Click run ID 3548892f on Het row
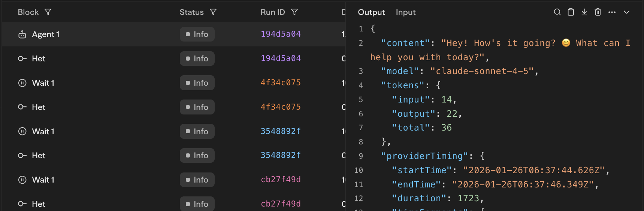Screen dimensions: 644x211 [280, 155]
